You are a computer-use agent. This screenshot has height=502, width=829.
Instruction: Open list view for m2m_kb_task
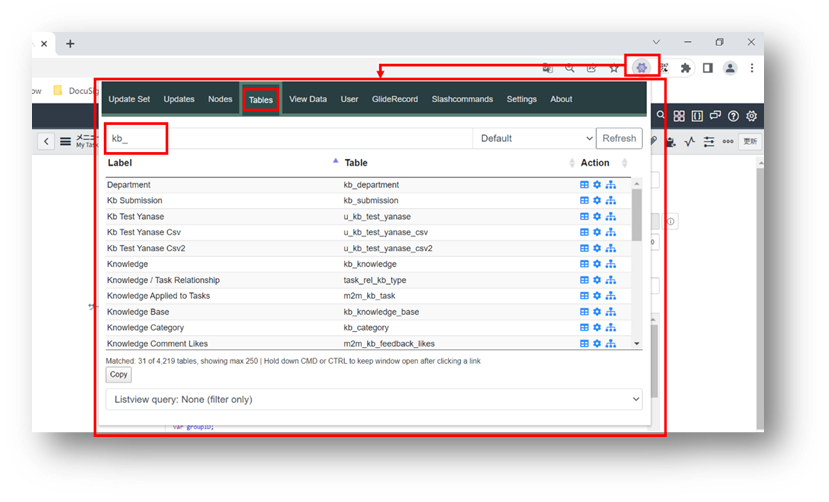[x=584, y=295]
